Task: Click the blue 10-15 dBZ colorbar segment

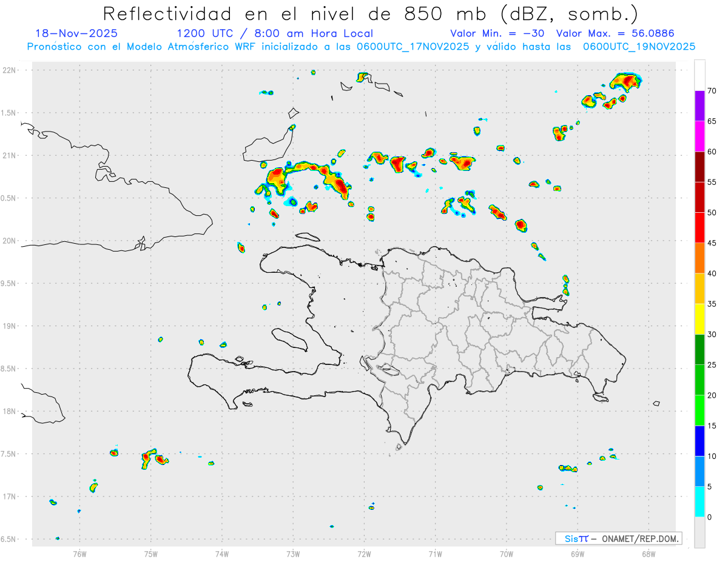Action: tap(699, 441)
